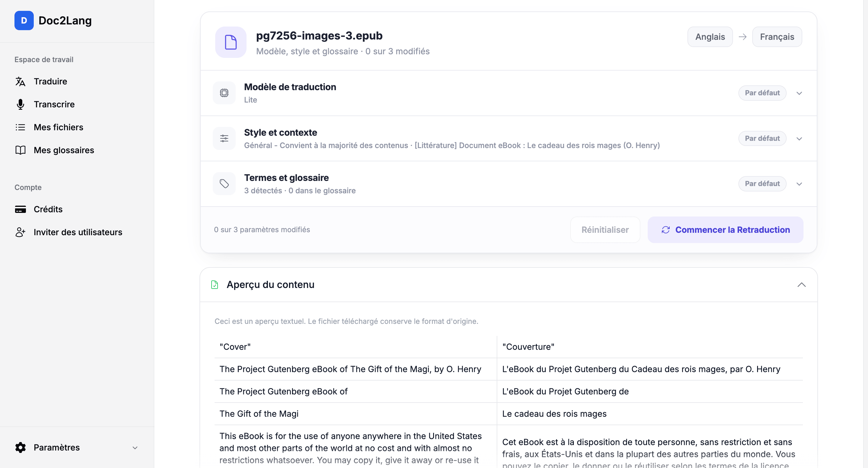868x468 pixels.
Task: Click the list icon next to Mes fichiers
Action: click(x=20, y=128)
